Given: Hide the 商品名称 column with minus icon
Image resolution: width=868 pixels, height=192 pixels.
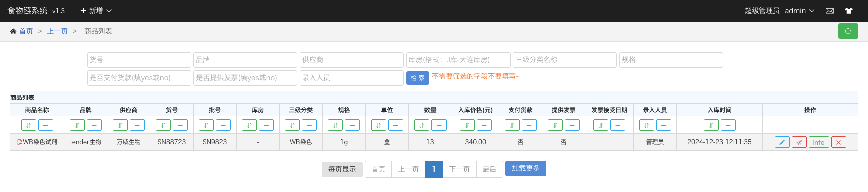Looking at the screenshot, I should [46, 125].
